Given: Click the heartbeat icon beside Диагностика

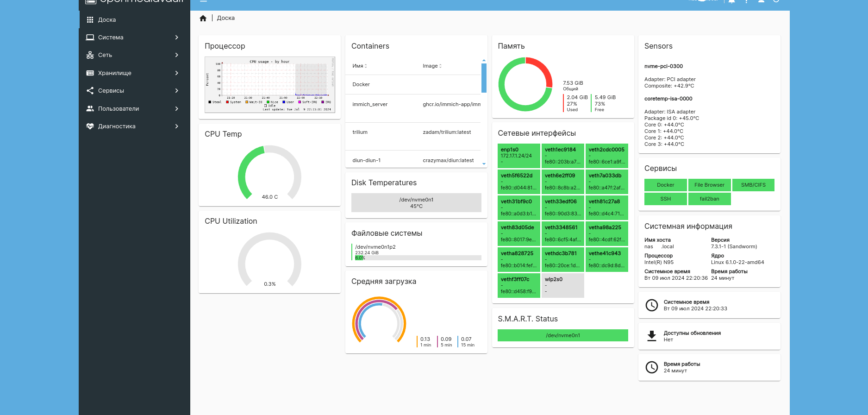Looking at the screenshot, I should (x=90, y=126).
